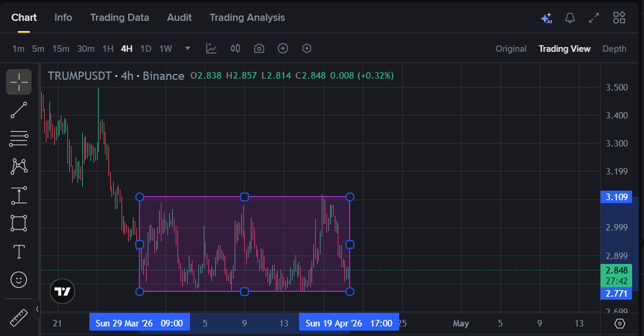Select the XABCD pattern tool

19,166
